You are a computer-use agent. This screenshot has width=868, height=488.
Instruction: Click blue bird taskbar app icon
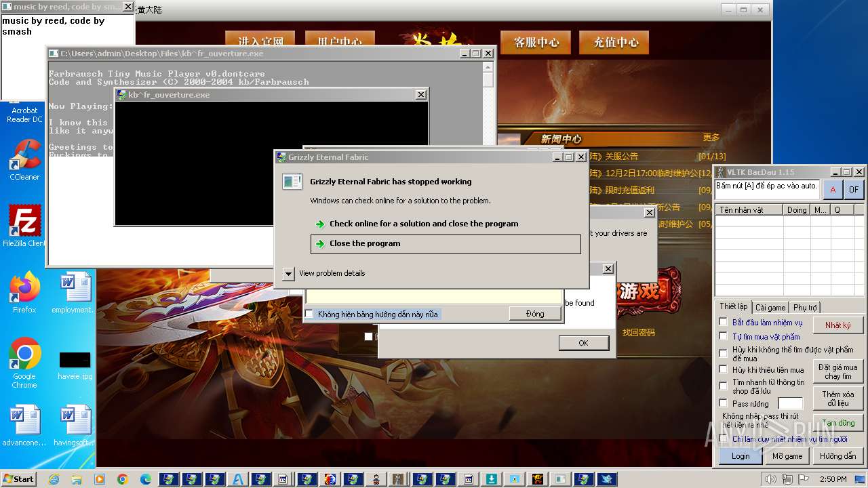point(607,479)
